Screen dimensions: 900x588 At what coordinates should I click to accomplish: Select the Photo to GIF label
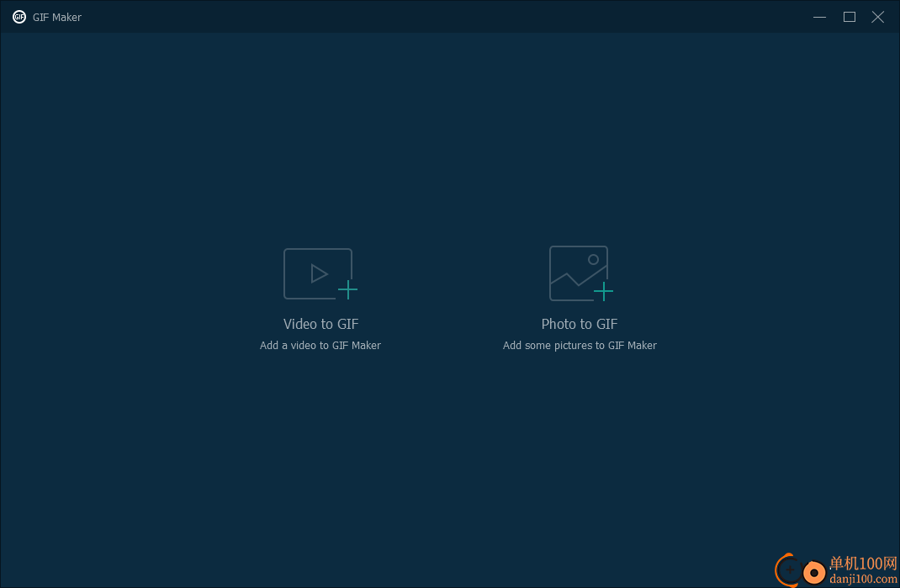point(580,324)
